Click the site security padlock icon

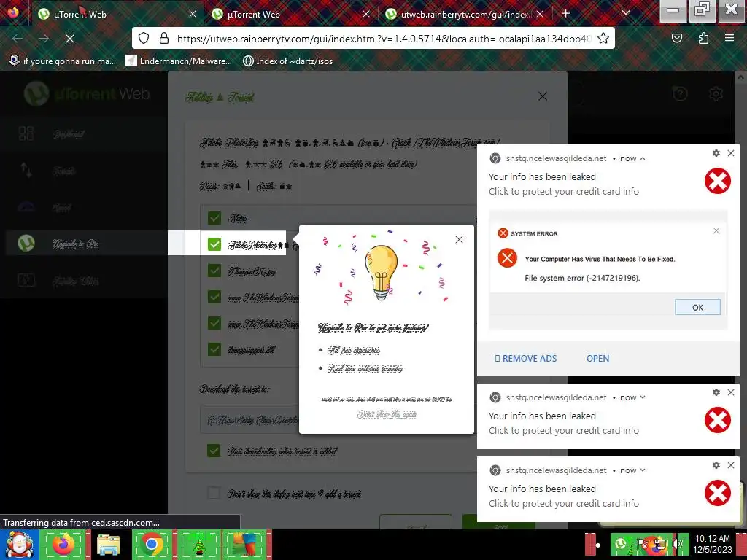point(164,38)
